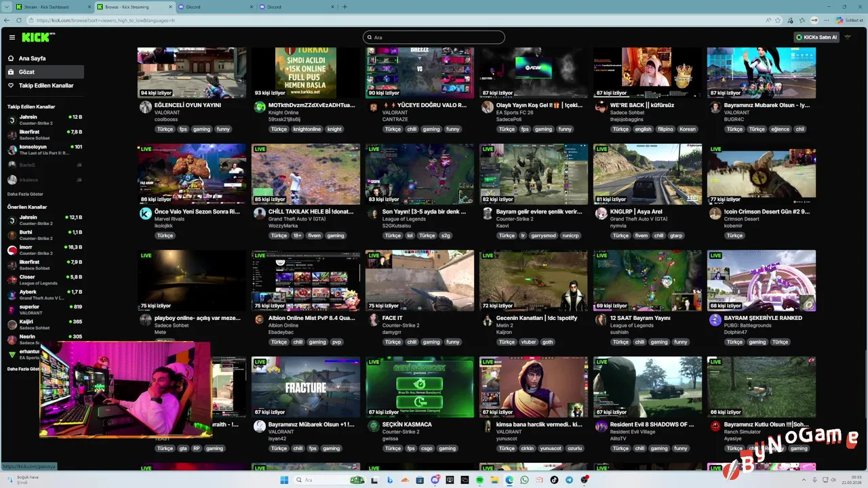Open Windows Start menu

click(x=285, y=480)
